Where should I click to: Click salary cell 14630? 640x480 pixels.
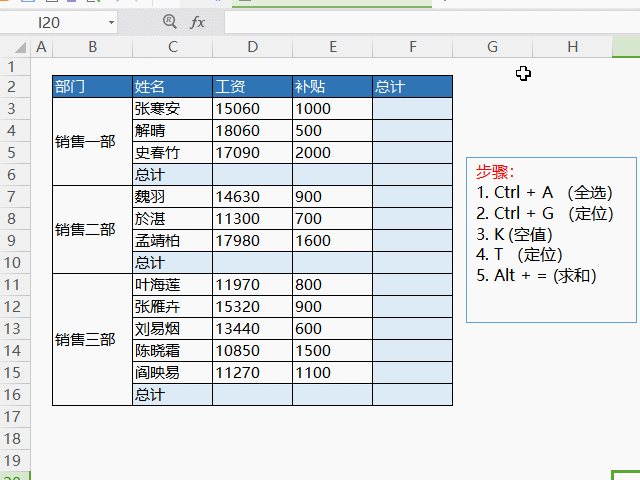(x=253, y=197)
